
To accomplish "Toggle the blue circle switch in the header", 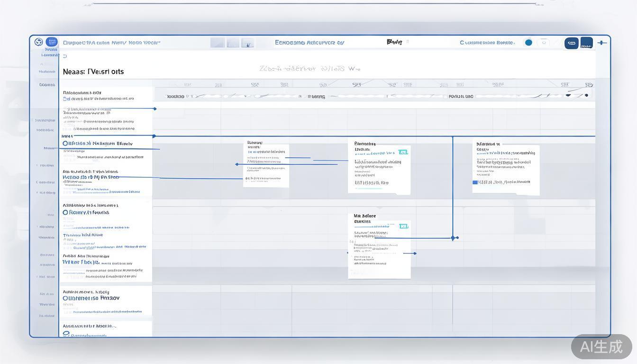I will click(528, 43).
